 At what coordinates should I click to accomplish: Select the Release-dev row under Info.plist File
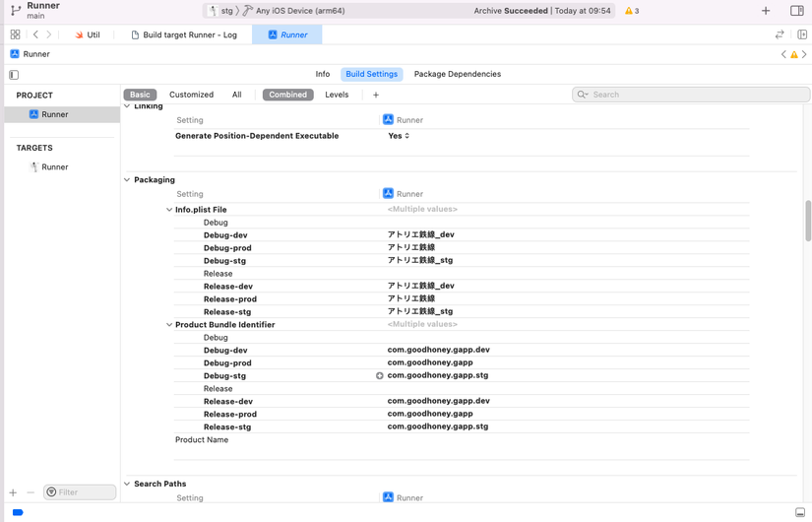[x=462, y=287]
